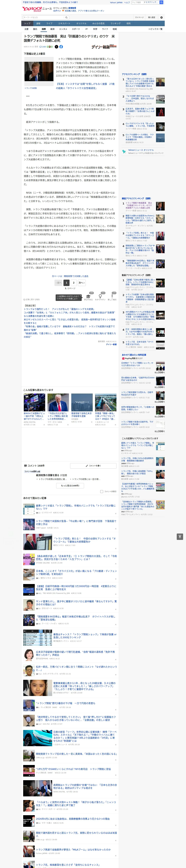Image resolution: width=186 pixels, height=868 pixels.
Task: Open the ヘルプ link at top
Action: pyautogui.click(x=127, y=2)
